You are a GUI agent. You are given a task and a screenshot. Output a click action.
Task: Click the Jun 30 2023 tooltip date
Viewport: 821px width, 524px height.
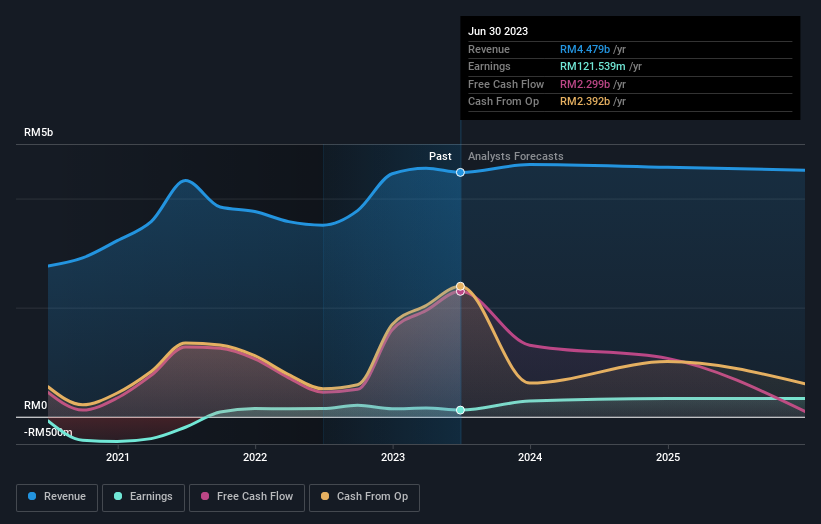[498, 31]
